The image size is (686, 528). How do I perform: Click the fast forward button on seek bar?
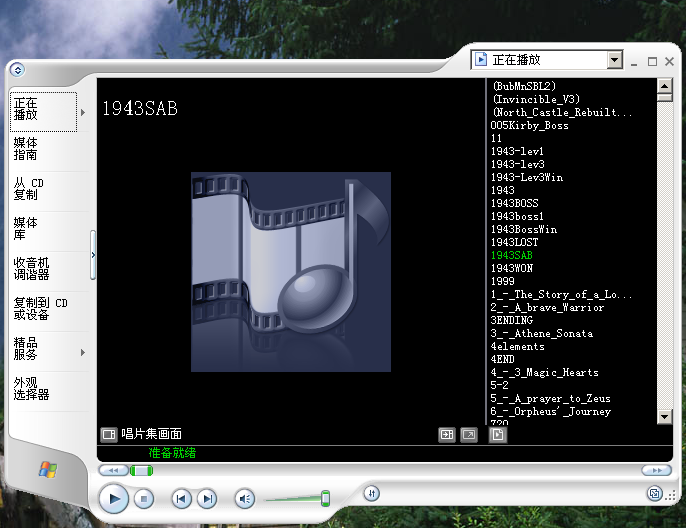coord(657,470)
